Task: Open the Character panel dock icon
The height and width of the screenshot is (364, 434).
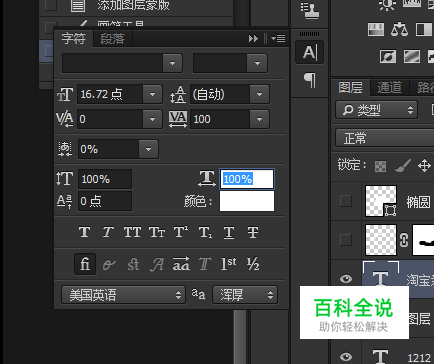Action: pyautogui.click(x=310, y=52)
